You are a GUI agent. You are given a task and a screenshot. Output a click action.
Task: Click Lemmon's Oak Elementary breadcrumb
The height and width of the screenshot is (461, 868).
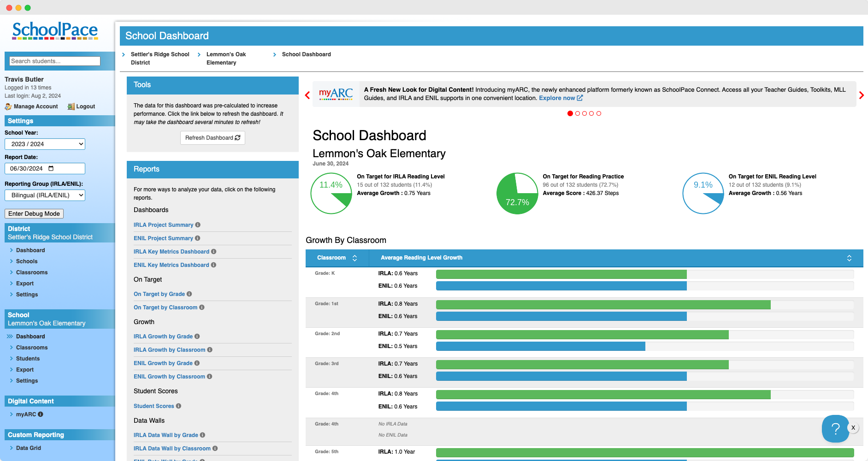pos(226,59)
